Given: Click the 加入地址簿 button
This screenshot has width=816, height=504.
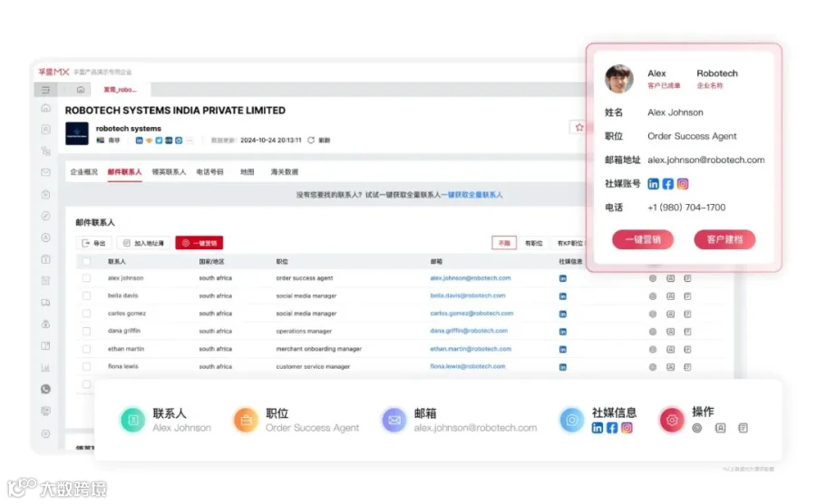Looking at the screenshot, I should click(143, 243).
